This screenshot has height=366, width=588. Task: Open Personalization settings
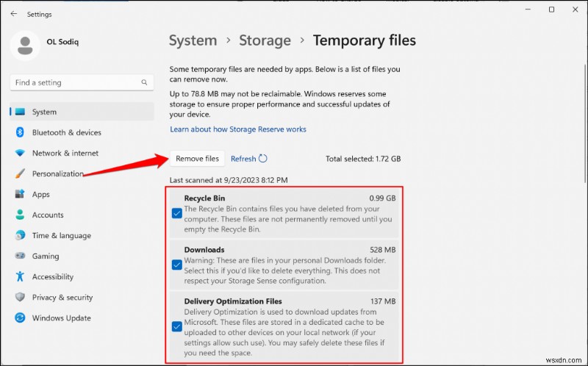point(82,173)
